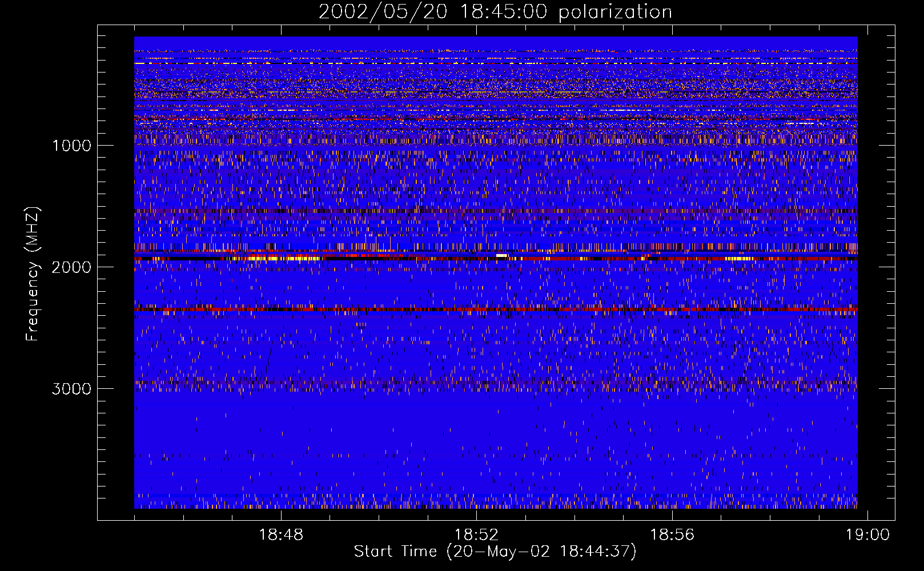Click the 18:52 time tick label
Image resolution: width=924 pixels, height=571 pixels.
(476, 535)
